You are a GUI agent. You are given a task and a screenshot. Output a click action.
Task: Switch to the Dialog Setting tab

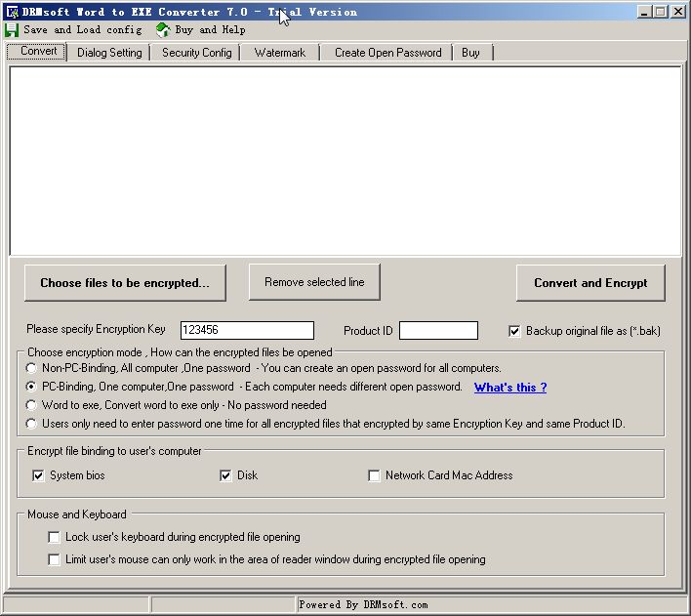109,53
